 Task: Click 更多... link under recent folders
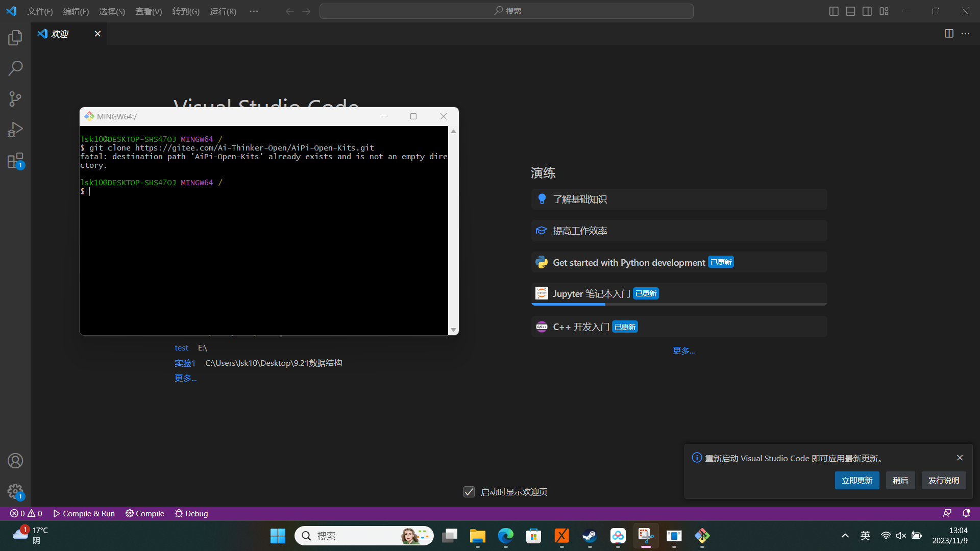[x=185, y=378]
